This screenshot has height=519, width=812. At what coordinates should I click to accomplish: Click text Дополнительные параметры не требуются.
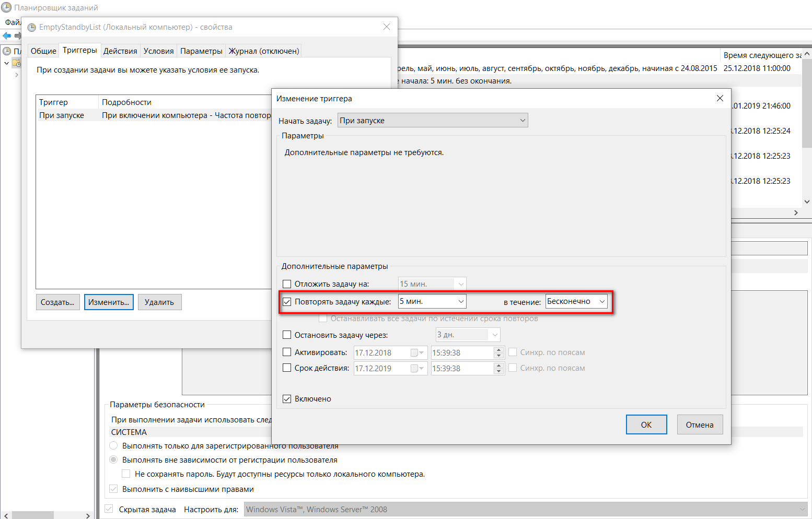tap(364, 152)
